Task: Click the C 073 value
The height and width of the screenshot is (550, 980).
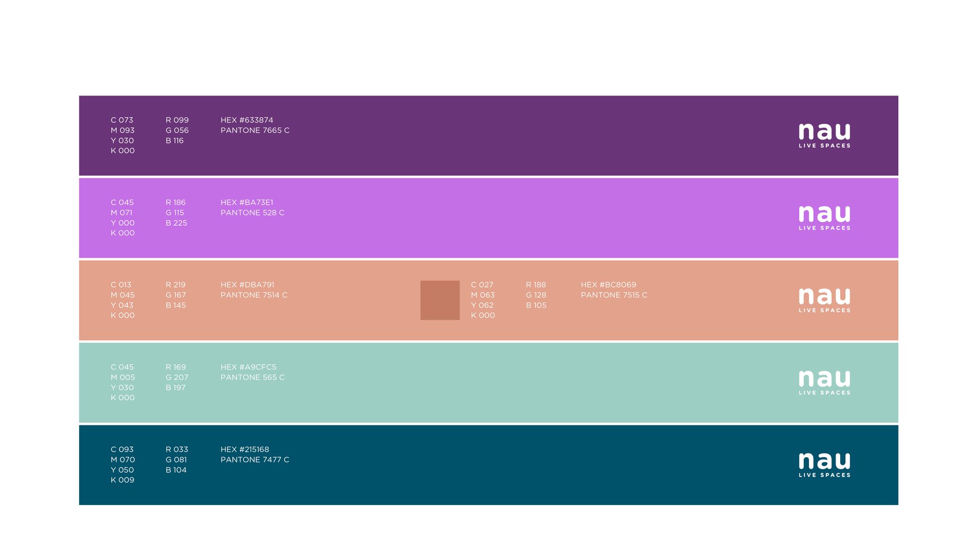Action: pos(122,120)
